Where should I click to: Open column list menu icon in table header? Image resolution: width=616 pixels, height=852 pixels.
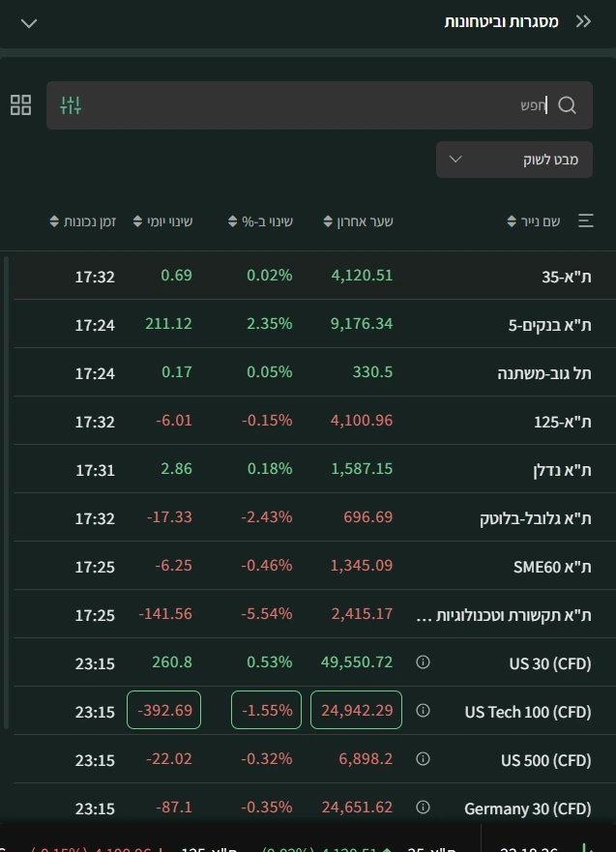[x=586, y=220]
